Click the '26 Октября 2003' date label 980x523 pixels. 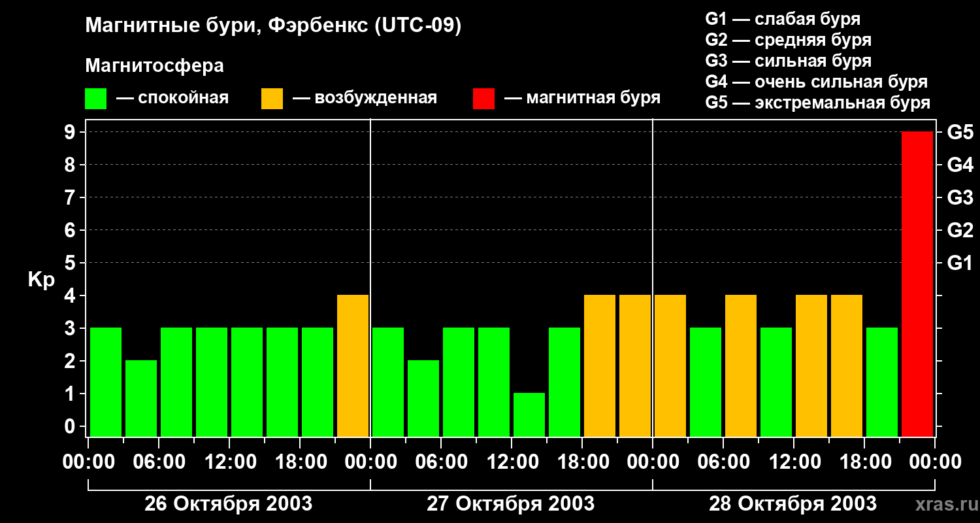[x=229, y=503]
